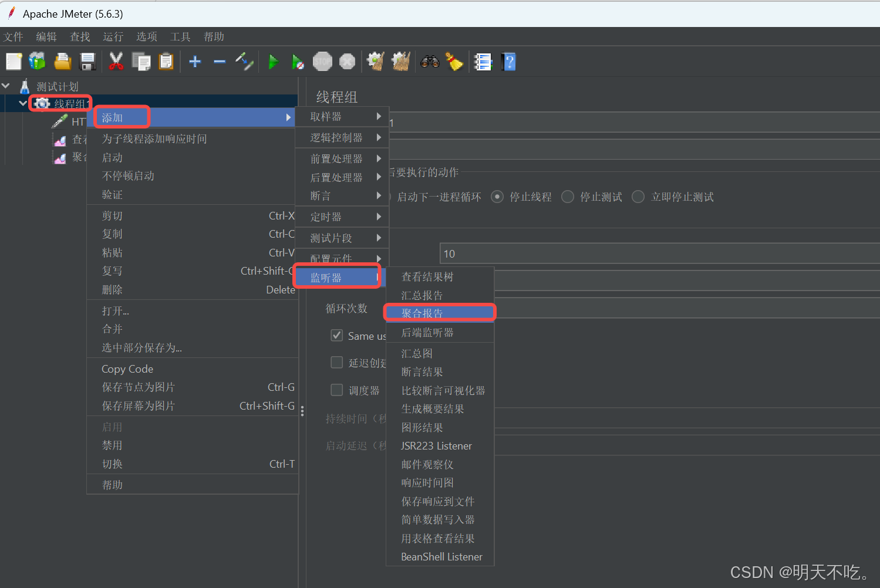Choose JSR223 Listener entry
The width and height of the screenshot is (880, 588).
[x=440, y=446]
